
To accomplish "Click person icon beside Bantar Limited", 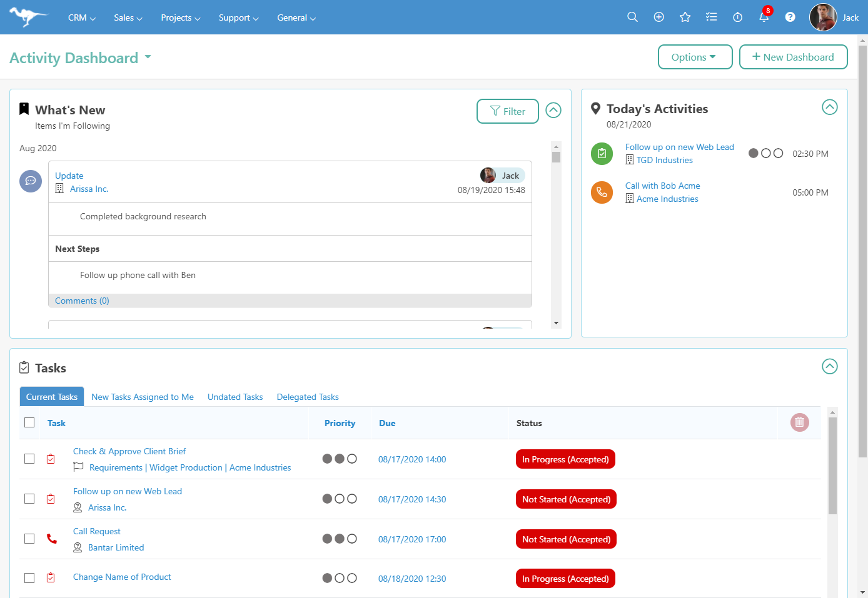I will (78, 547).
